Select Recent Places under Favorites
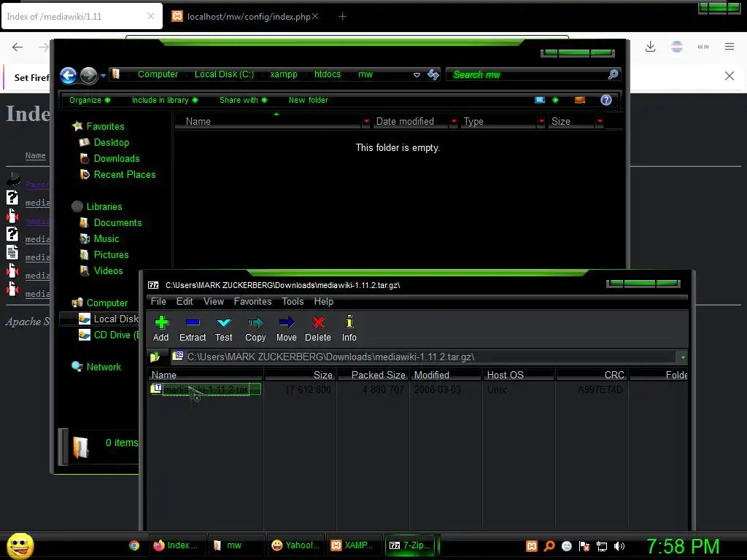The image size is (747, 560). [x=124, y=175]
